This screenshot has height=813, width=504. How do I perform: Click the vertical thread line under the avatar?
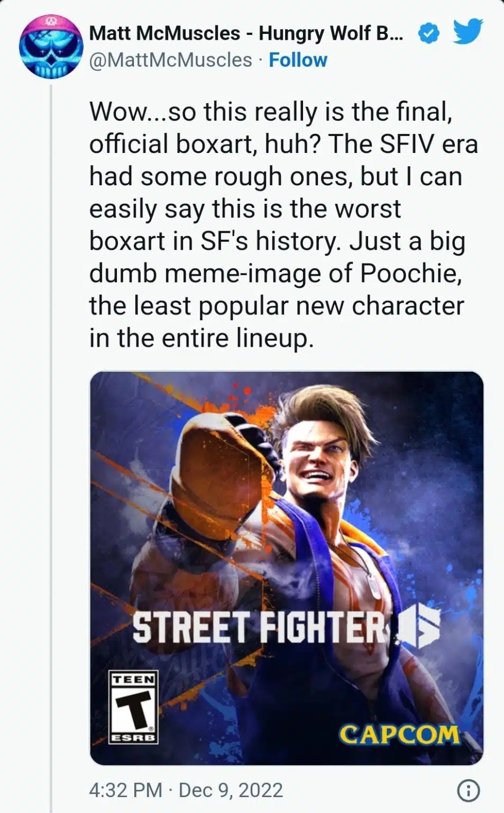[x=51, y=423]
